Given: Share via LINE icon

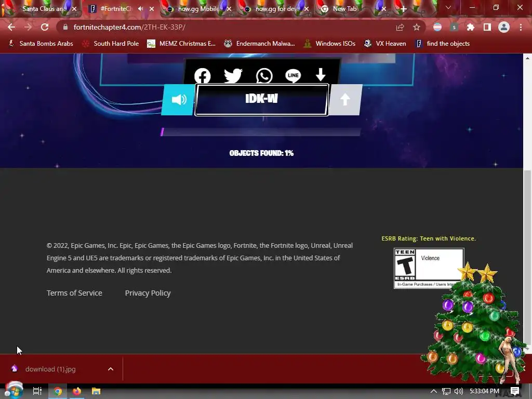Looking at the screenshot, I should [293, 75].
